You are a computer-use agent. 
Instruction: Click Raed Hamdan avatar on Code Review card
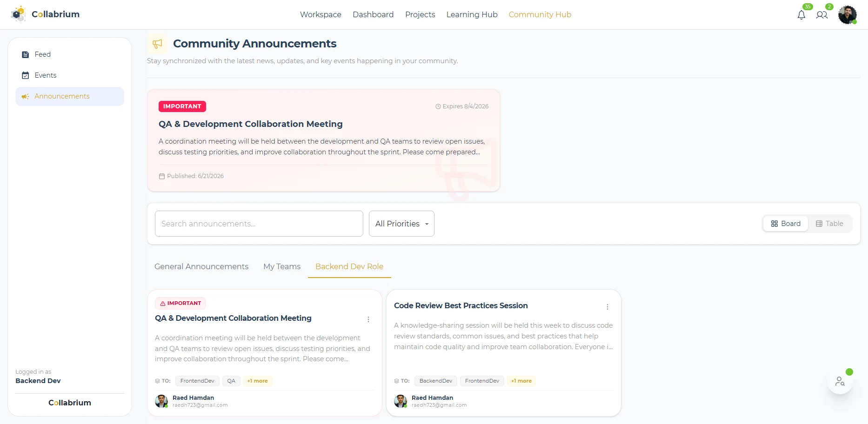click(401, 401)
